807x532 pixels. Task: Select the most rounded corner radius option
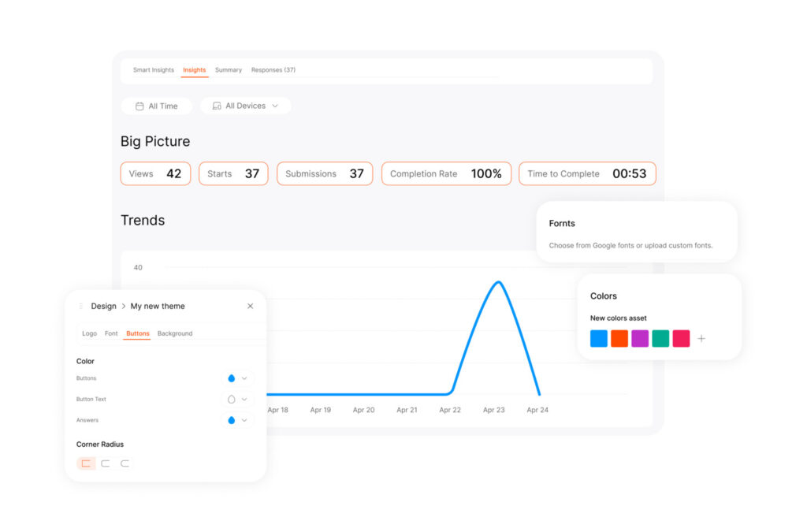124,463
